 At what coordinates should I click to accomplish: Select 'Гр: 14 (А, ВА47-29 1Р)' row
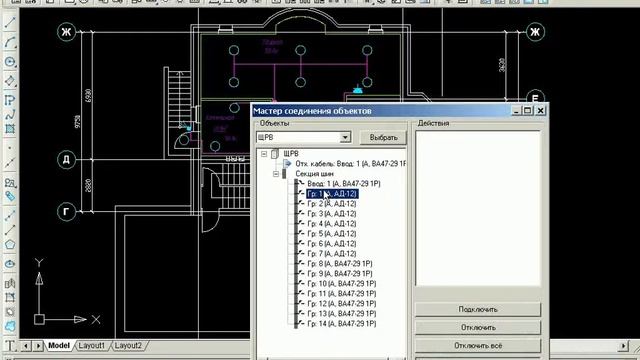(x=342, y=324)
